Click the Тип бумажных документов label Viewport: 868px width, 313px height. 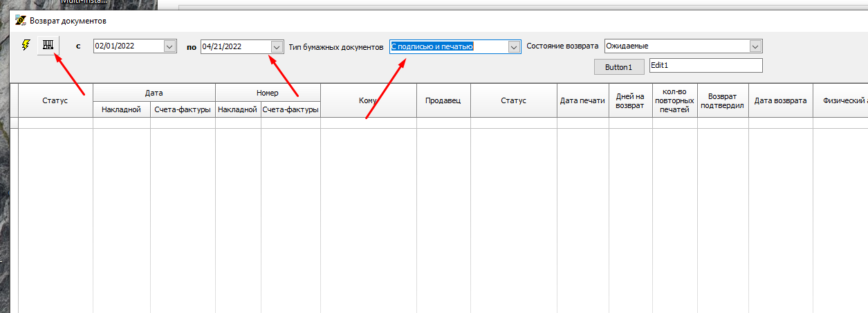[x=335, y=47]
